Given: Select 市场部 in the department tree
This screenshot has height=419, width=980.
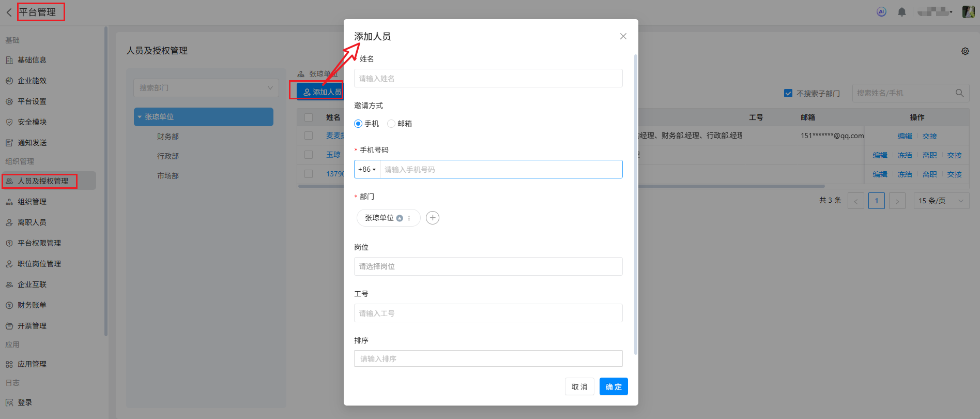Looking at the screenshot, I should click(x=168, y=176).
